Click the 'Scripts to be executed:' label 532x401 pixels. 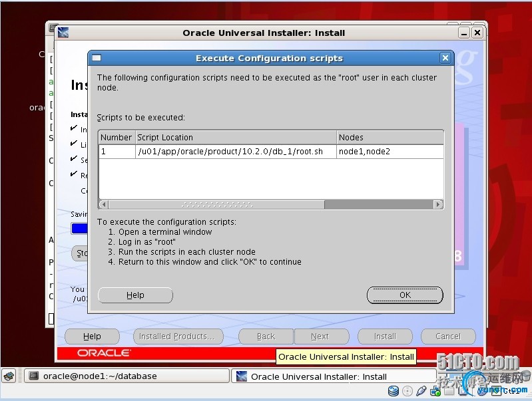pyautogui.click(x=140, y=117)
